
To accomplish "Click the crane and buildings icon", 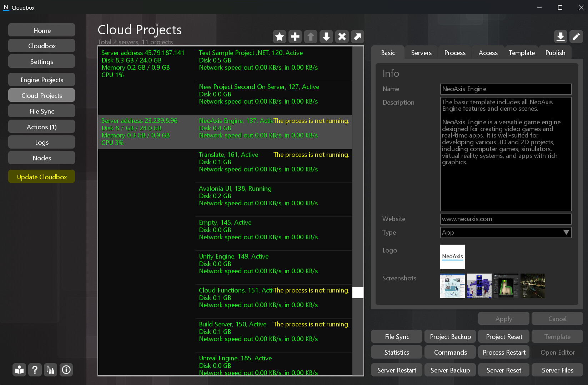I will (51, 370).
